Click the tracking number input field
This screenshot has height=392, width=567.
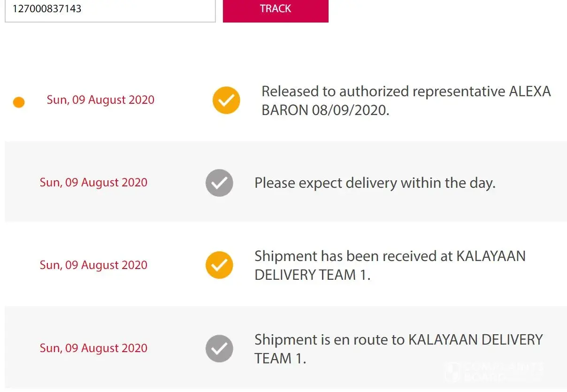click(x=110, y=9)
